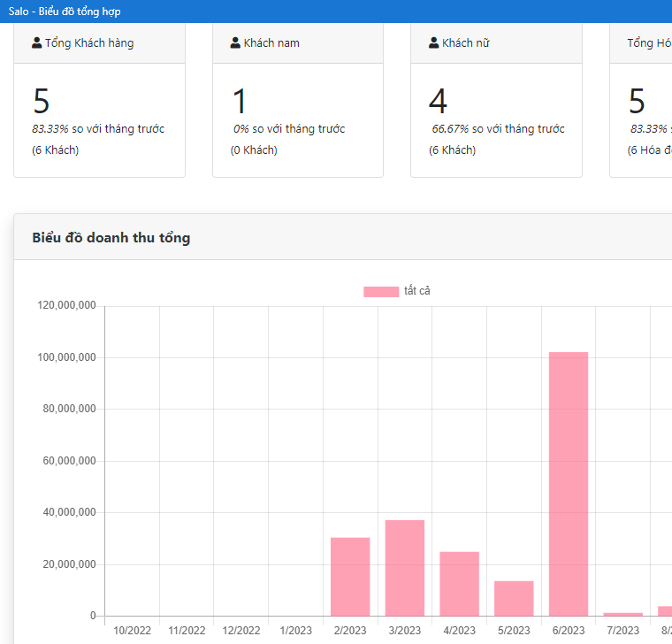The height and width of the screenshot is (644, 672).
Task: Select the 5/2023 revenue bar
Action: point(514,598)
